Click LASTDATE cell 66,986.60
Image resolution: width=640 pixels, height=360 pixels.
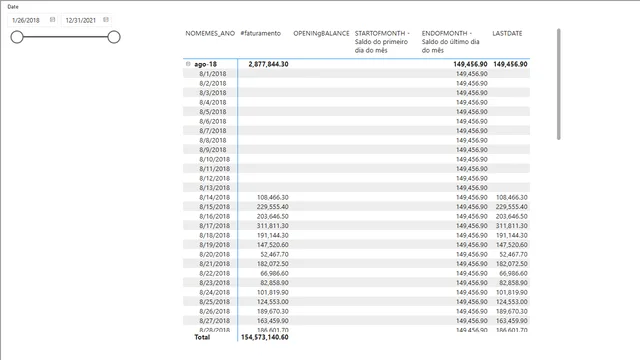click(513, 273)
